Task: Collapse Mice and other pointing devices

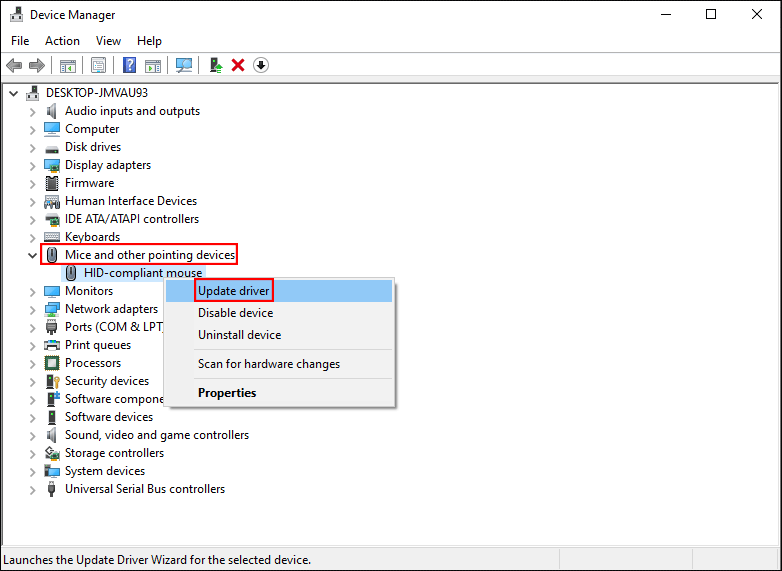Action: pyautogui.click(x=32, y=255)
